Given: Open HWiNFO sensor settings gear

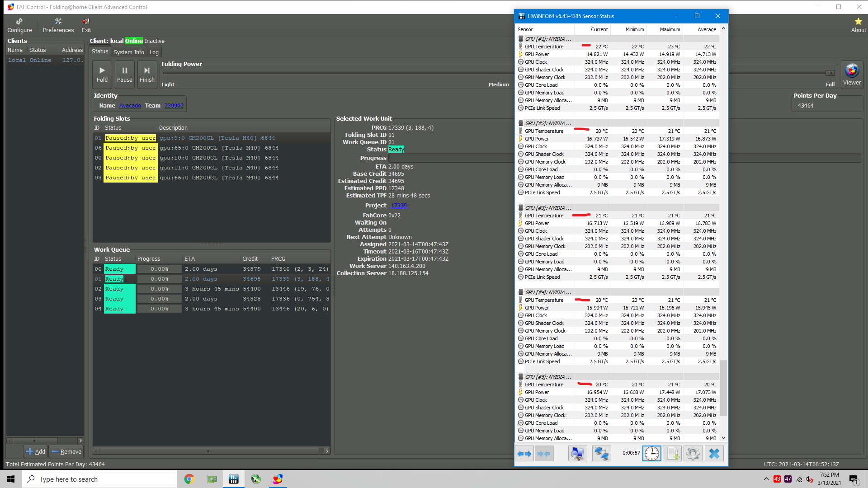Looking at the screenshot, I should pyautogui.click(x=693, y=454).
